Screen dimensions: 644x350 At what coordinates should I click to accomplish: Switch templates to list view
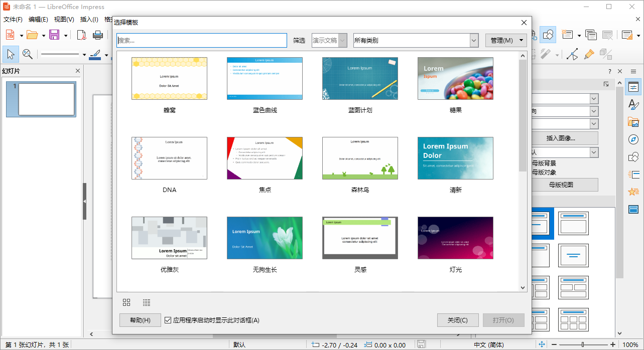click(x=147, y=302)
